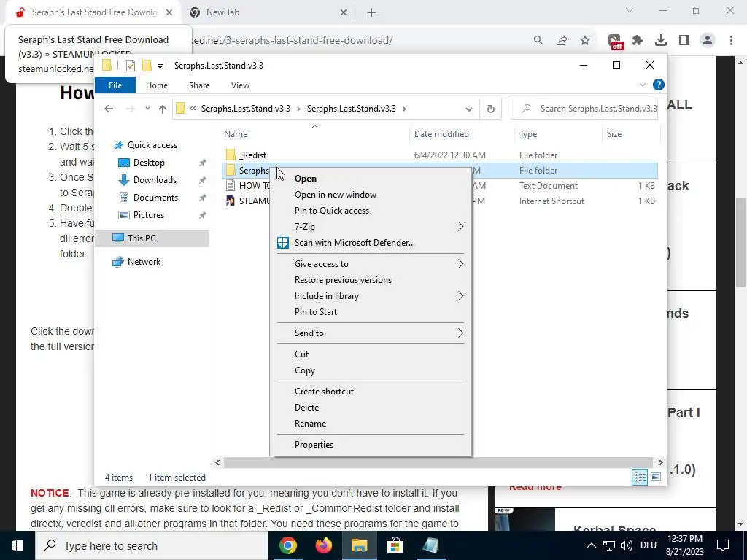Viewport: 747px width, 560px height.
Task: Open the Customize Quick Access Toolbar dropdown
Action: (160, 66)
